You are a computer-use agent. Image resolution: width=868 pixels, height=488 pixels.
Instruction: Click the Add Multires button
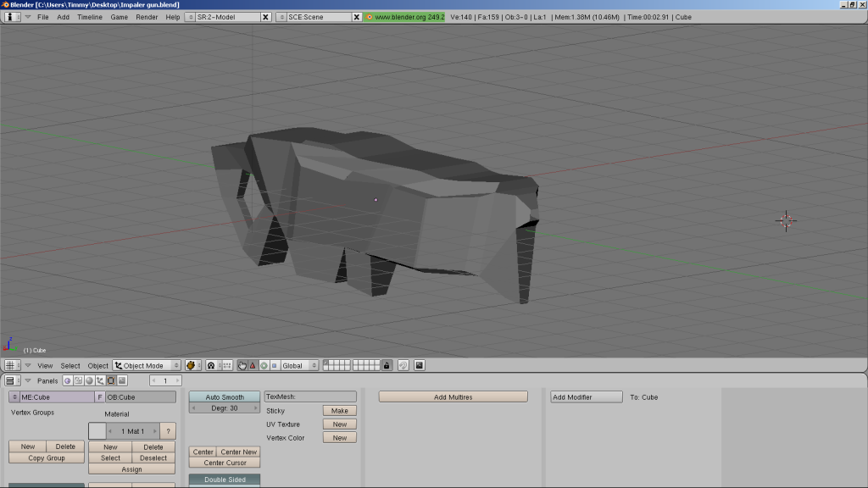click(x=453, y=396)
